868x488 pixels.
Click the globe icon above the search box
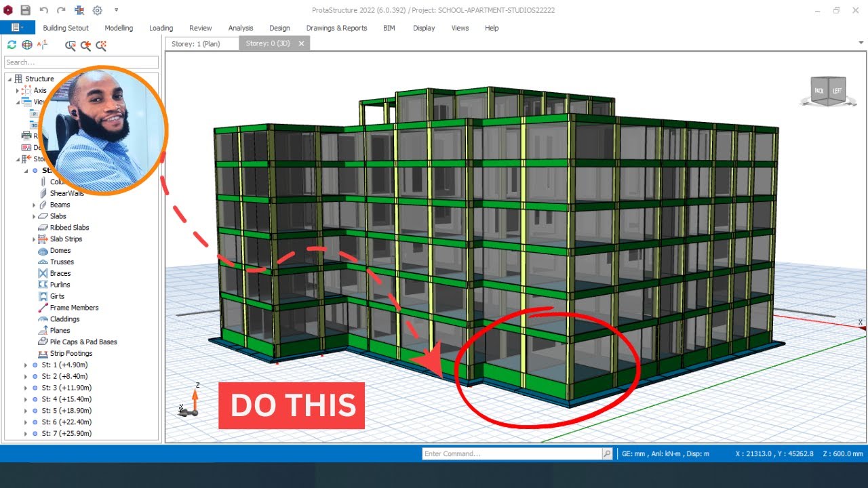(27, 45)
